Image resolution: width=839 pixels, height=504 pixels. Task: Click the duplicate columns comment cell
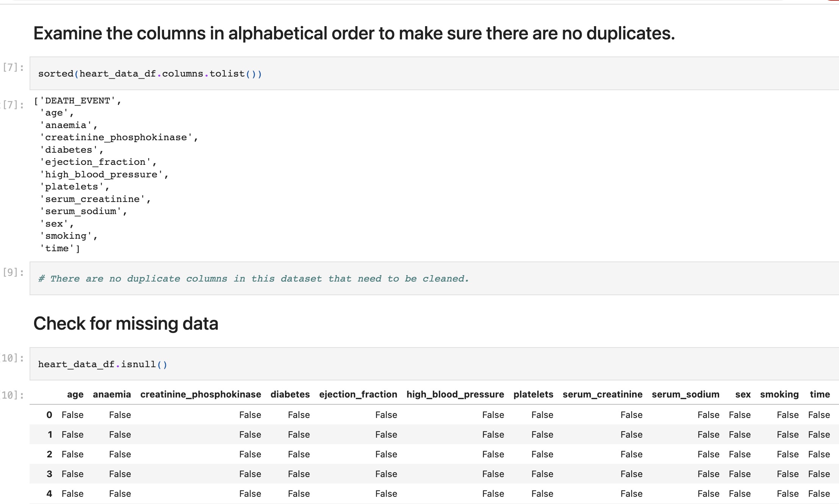point(434,279)
